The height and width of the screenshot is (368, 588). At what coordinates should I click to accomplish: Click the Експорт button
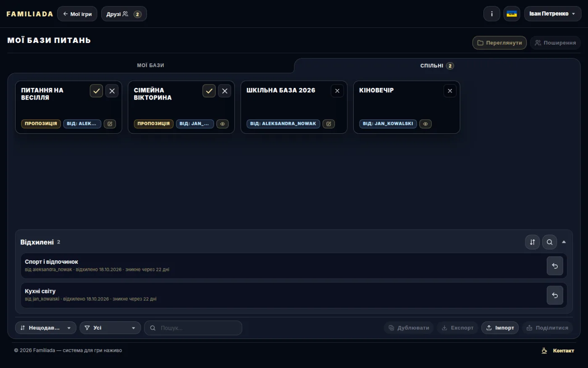[457, 328]
